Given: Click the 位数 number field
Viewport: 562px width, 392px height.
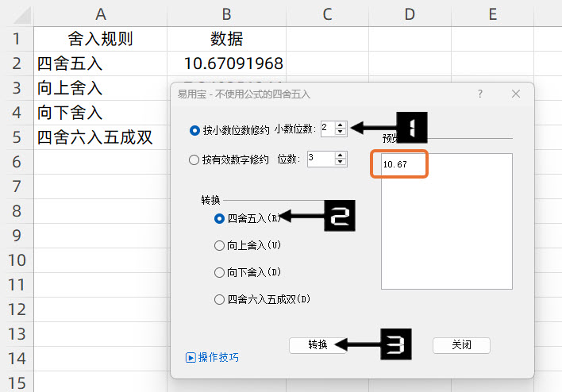Looking at the screenshot, I should tap(320, 159).
